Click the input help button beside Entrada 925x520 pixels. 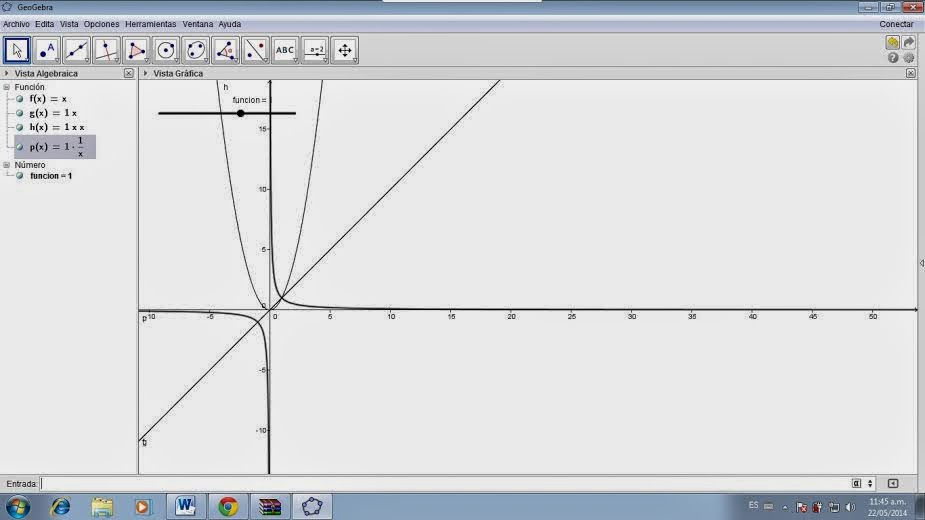click(893, 483)
